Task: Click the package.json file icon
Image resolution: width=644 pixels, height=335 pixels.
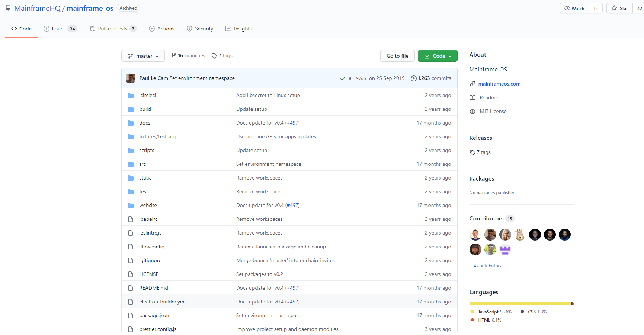Action: 131,316
